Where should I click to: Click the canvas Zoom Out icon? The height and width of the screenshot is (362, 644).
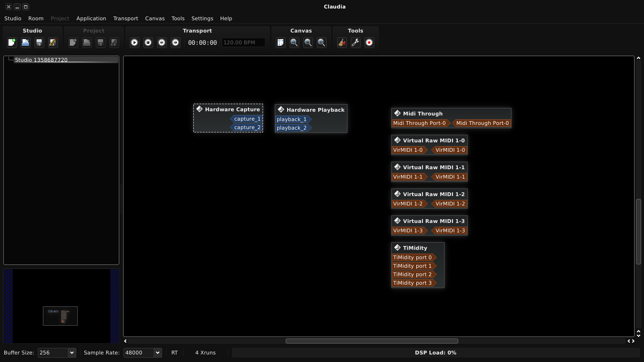pos(308,42)
